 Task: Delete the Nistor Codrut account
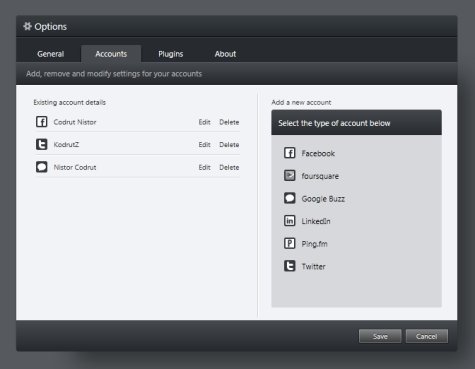point(229,167)
